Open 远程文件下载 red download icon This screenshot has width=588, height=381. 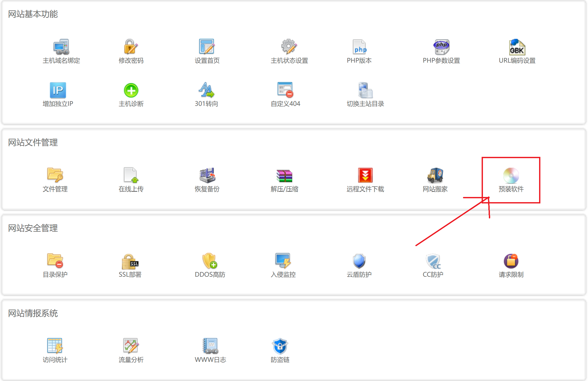click(365, 175)
